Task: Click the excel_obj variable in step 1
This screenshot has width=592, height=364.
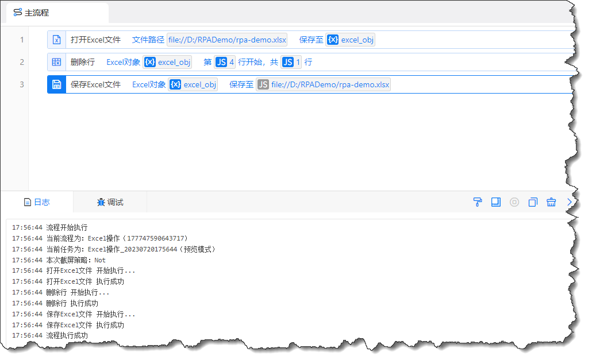Action: 351,40
